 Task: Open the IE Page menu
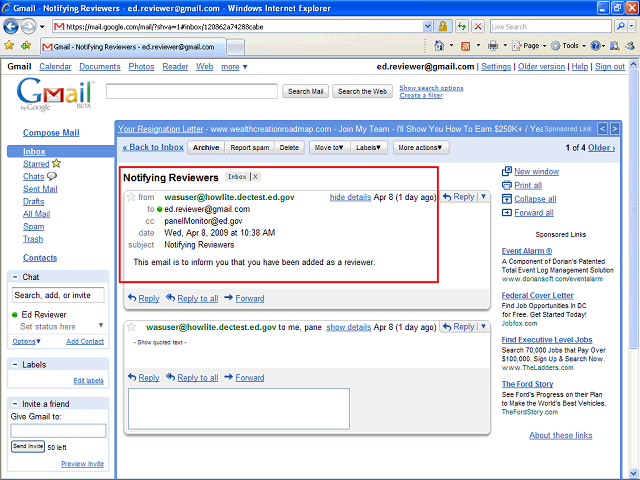529,46
